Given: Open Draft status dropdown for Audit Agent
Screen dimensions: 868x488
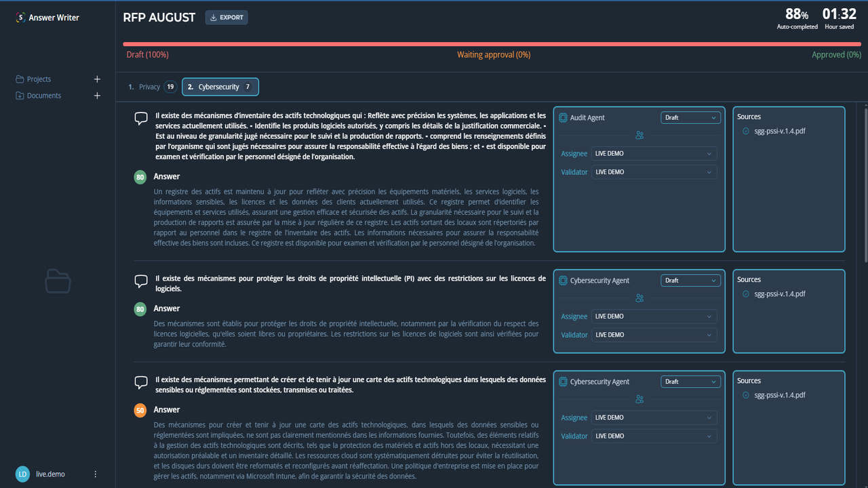Looking at the screenshot, I should click(x=690, y=118).
